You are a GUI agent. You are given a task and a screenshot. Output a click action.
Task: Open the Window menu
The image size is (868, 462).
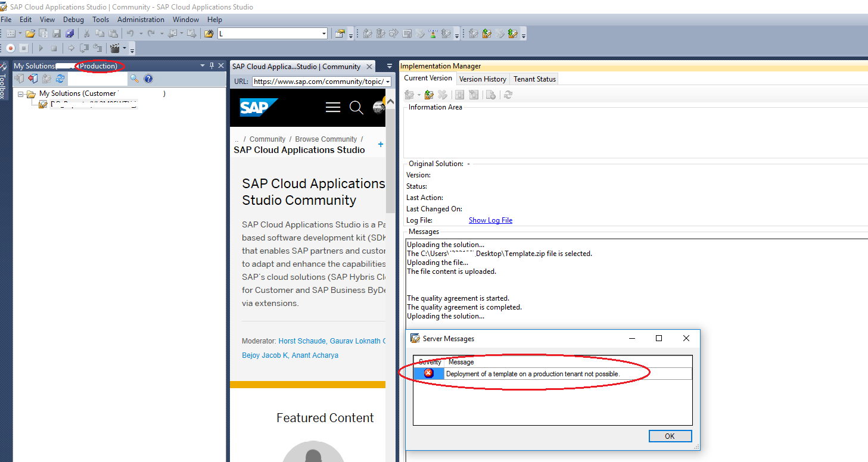(186, 20)
